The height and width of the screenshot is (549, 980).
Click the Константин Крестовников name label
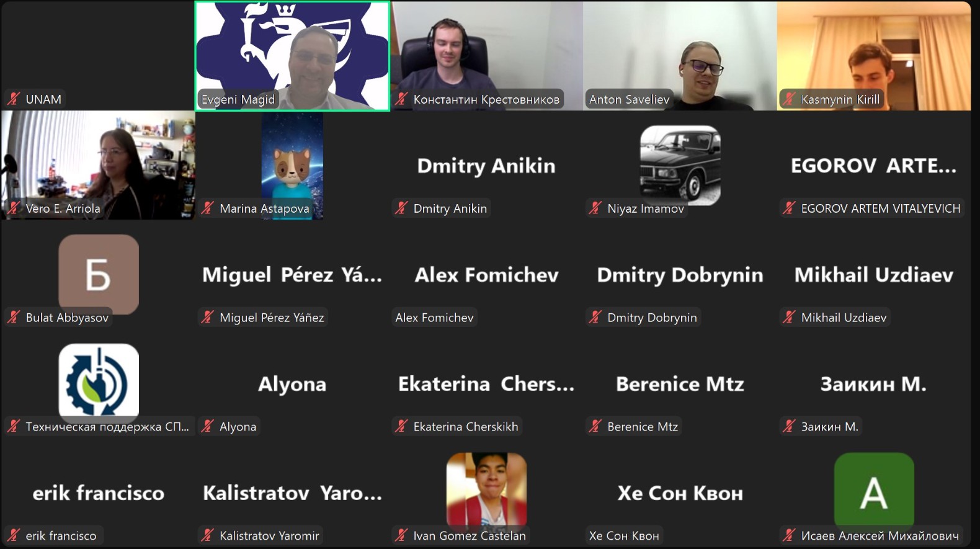tap(486, 99)
